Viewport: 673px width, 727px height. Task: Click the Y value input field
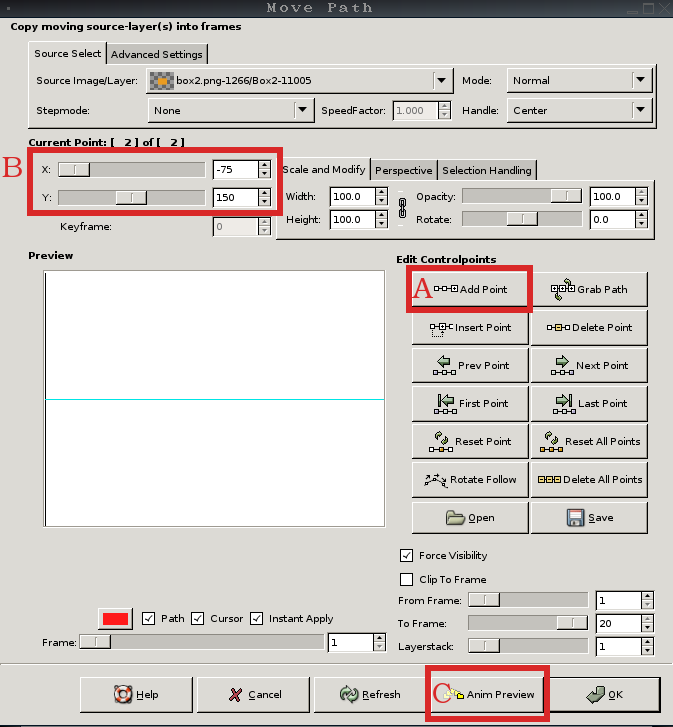[x=235, y=198]
